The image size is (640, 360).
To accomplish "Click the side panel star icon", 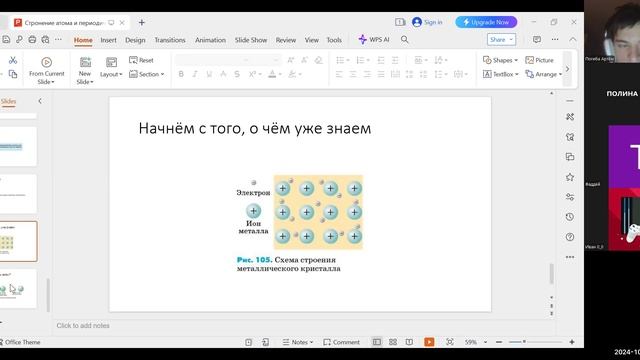I will [x=570, y=177].
